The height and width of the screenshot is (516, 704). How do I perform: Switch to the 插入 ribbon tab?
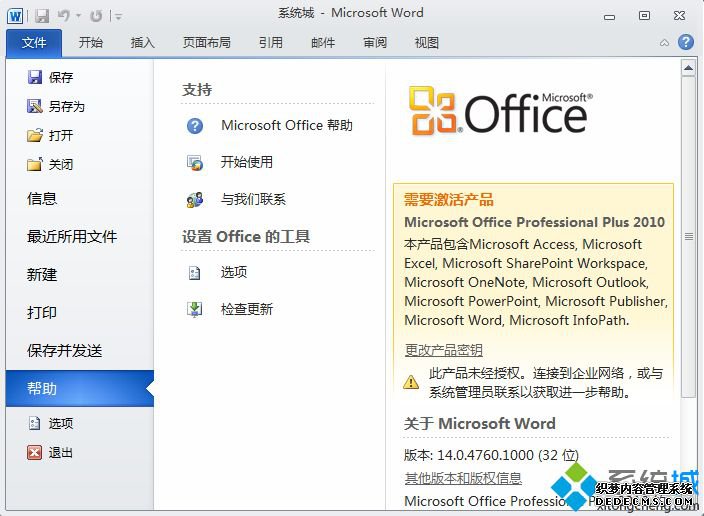[x=143, y=43]
